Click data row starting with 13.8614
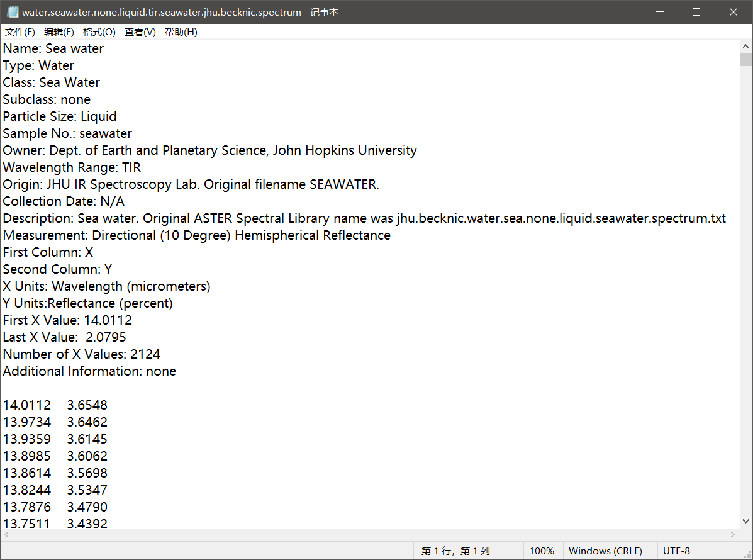753x560 pixels. [55, 473]
